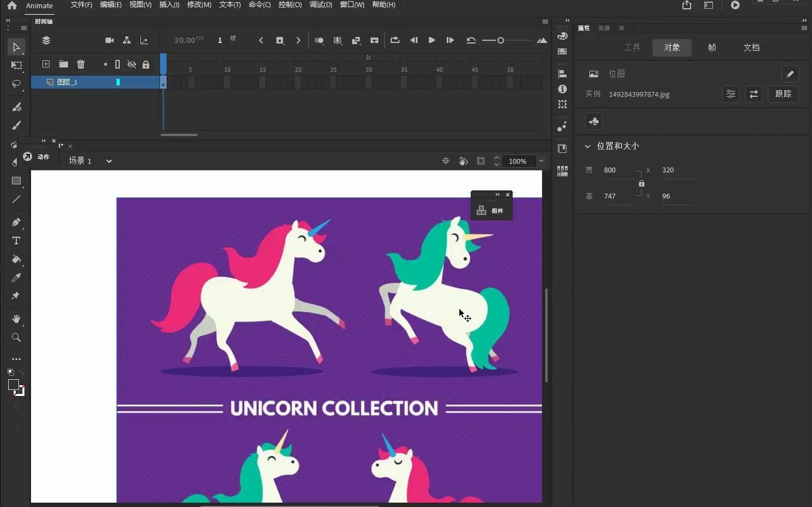Click the 跟踪 trace button

point(783,94)
